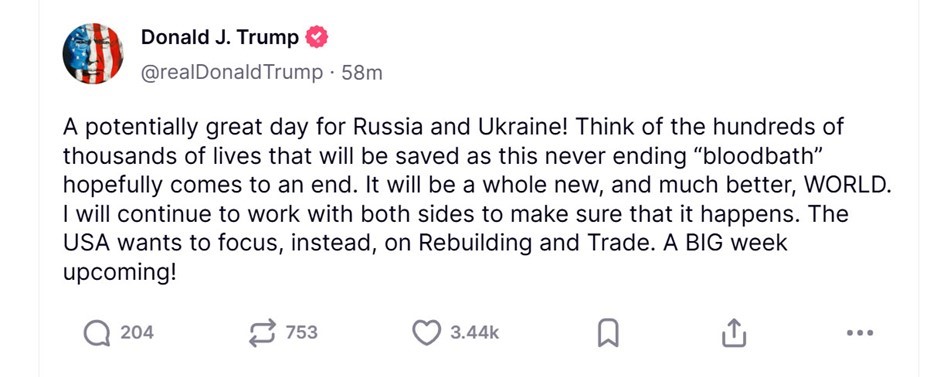The image size is (930, 377).
Task: Click the Donald J. Trump display name
Action: pyautogui.click(x=220, y=38)
